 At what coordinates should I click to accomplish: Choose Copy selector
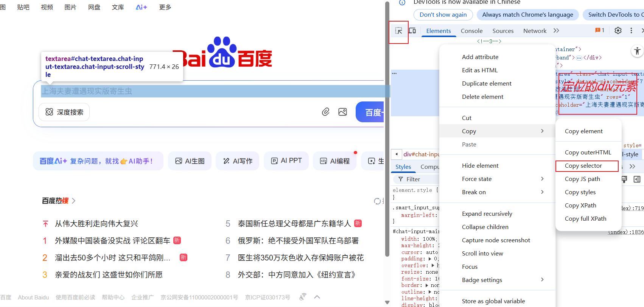(x=588, y=166)
